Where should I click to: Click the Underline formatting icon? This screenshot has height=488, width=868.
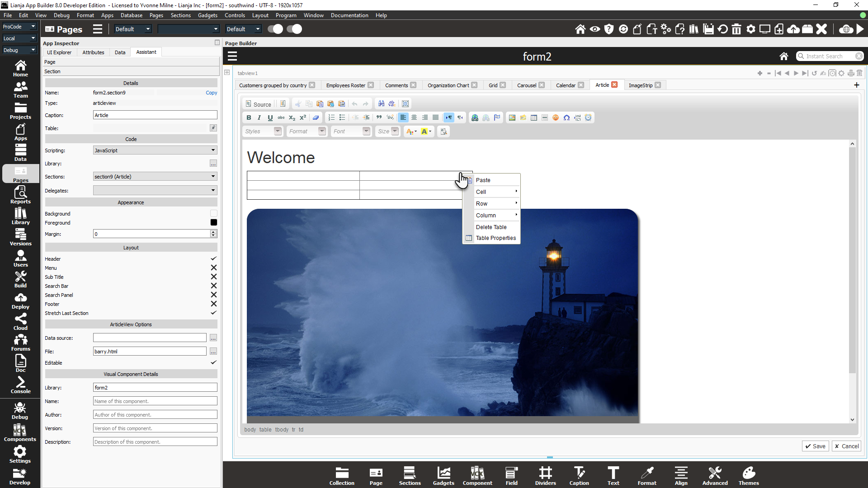(270, 117)
